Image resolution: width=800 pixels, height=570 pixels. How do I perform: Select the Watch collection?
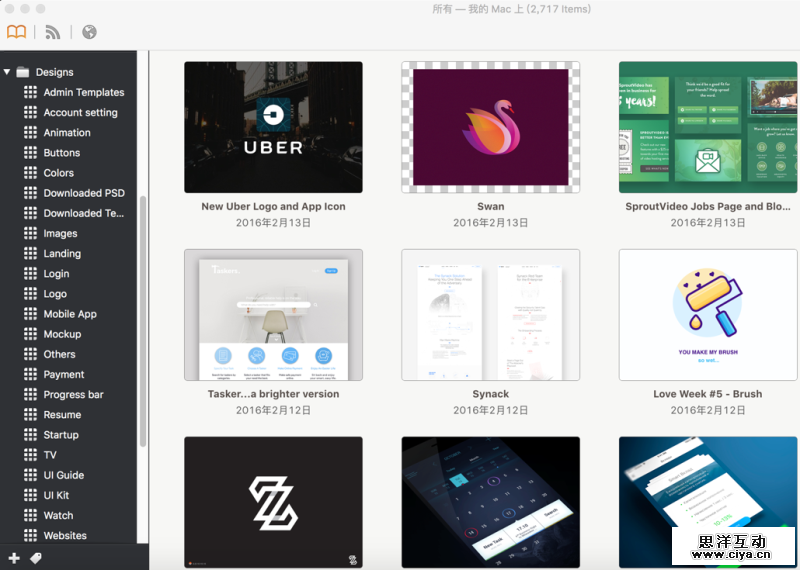[58, 515]
